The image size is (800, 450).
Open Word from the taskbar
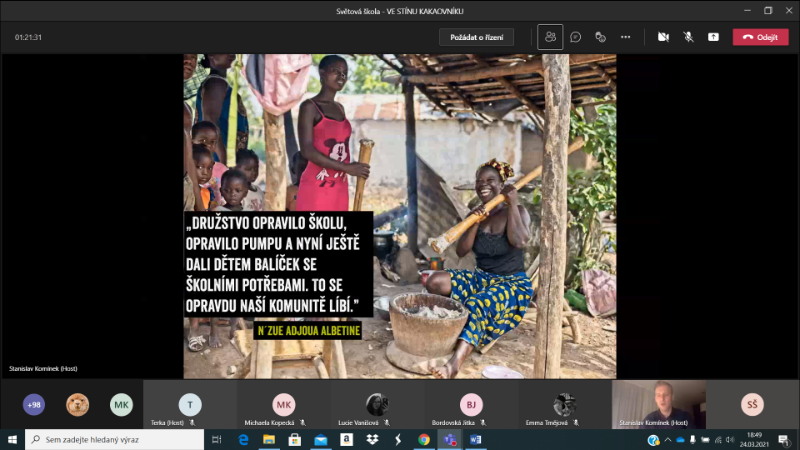pyautogui.click(x=475, y=439)
